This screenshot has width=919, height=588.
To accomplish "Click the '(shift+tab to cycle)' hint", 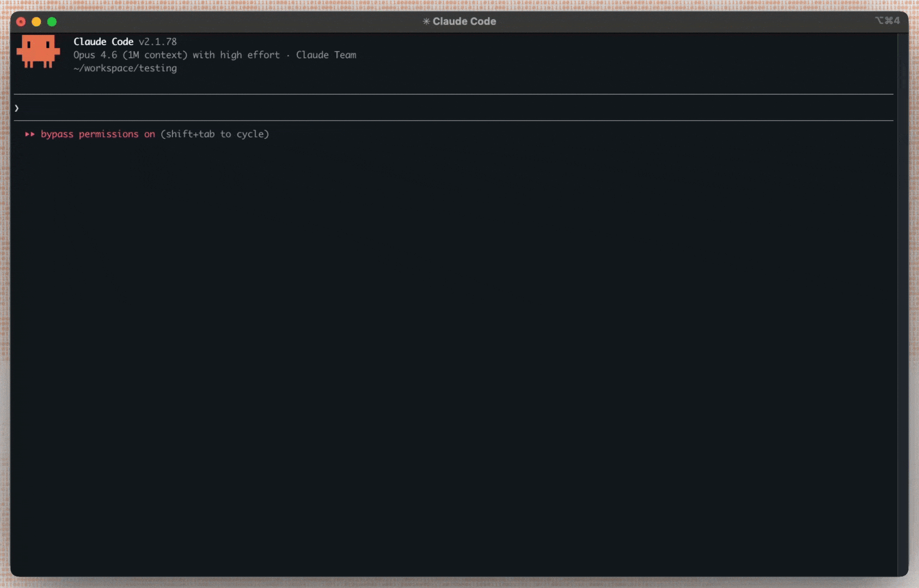I will [215, 134].
